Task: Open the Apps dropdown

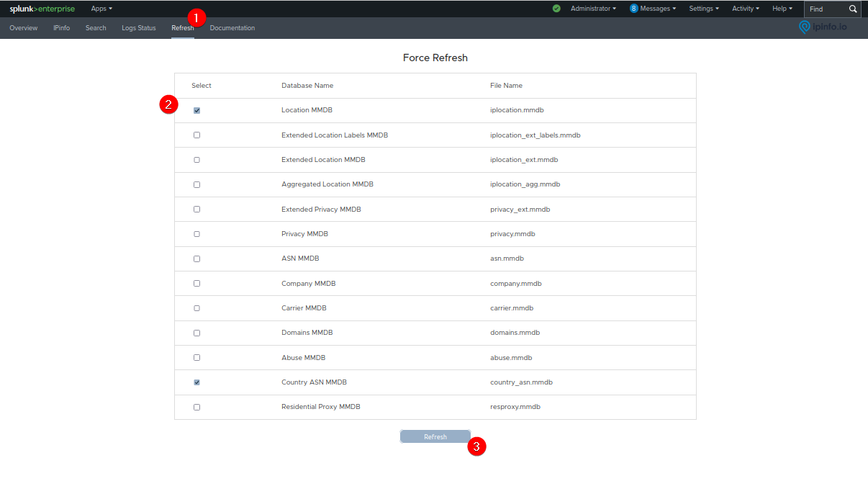Action: [x=101, y=9]
